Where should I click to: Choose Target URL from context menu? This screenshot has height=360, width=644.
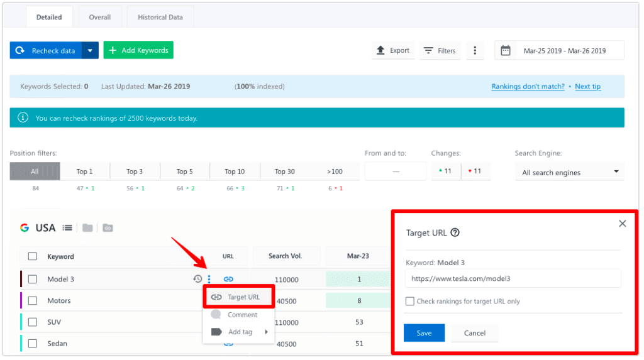point(238,297)
